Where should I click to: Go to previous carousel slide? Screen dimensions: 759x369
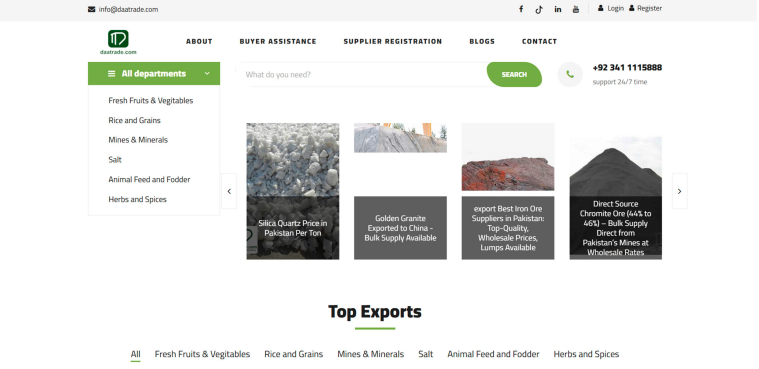229,191
